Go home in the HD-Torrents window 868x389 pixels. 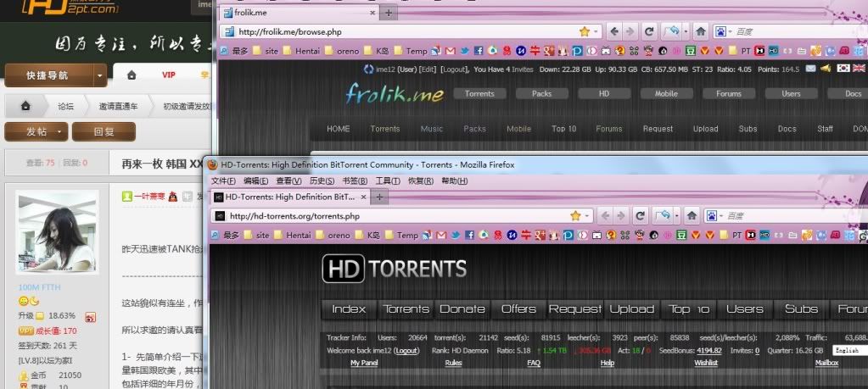[x=692, y=215]
